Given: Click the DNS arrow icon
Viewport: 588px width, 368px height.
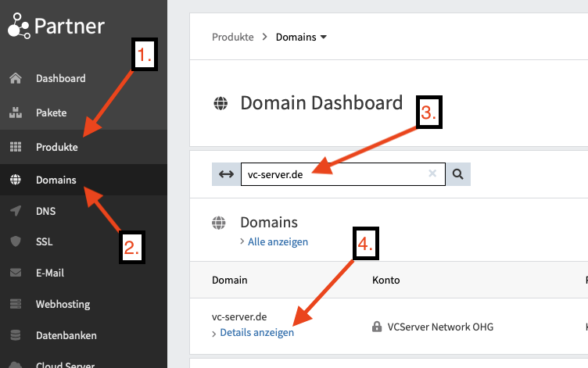Looking at the screenshot, I should point(14,211).
